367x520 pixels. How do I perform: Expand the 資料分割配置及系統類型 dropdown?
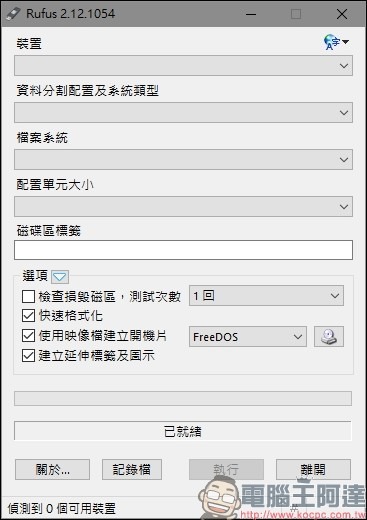[183, 113]
